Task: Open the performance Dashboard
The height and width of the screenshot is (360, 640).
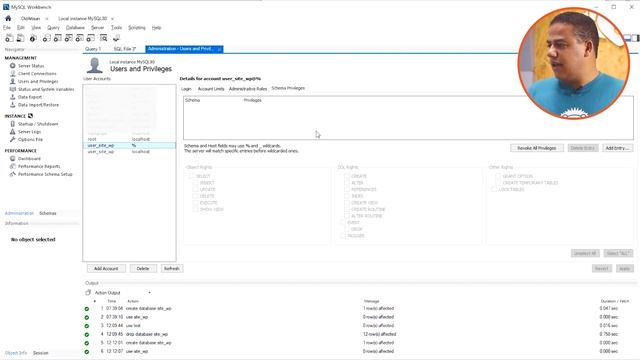Action: (x=29, y=158)
